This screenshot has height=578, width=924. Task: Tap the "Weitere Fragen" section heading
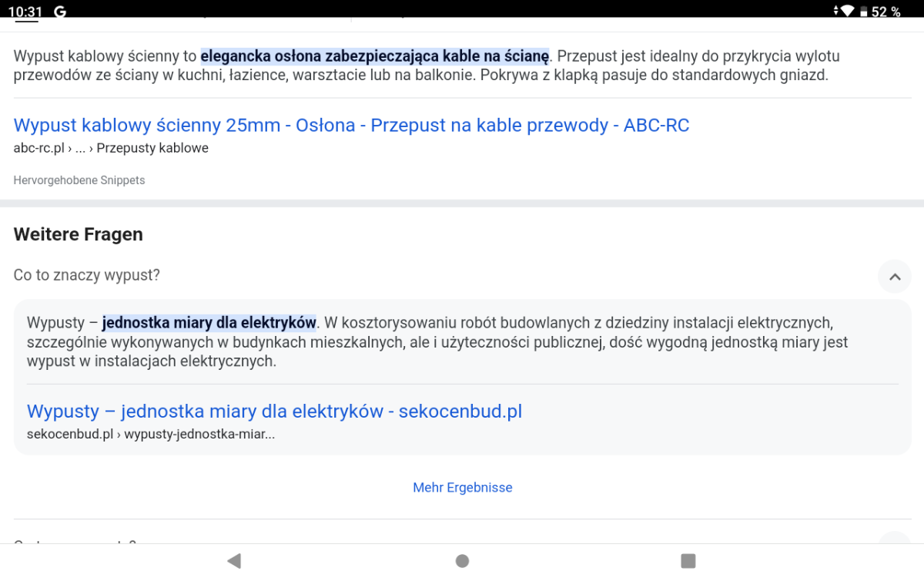pyautogui.click(x=78, y=234)
